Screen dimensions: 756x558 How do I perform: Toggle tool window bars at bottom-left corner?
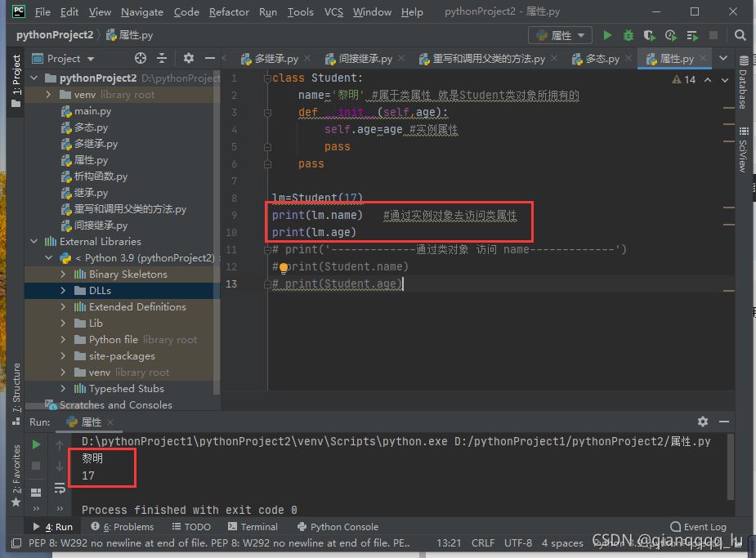16,542
